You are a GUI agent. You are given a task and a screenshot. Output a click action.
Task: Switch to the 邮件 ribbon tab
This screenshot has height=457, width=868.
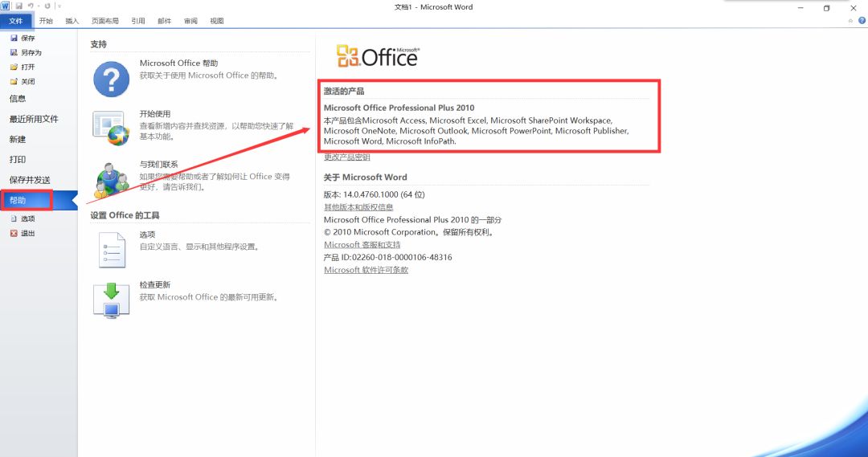(165, 21)
